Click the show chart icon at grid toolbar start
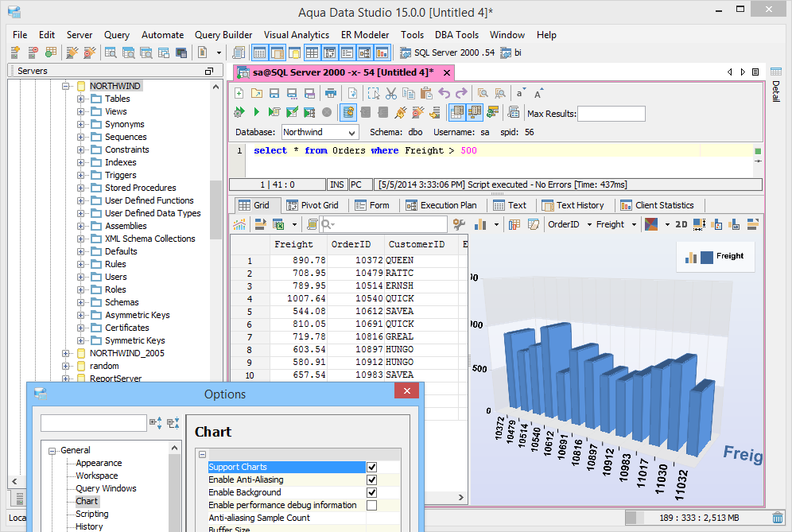Image resolution: width=792 pixels, height=532 pixels. (x=239, y=224)
